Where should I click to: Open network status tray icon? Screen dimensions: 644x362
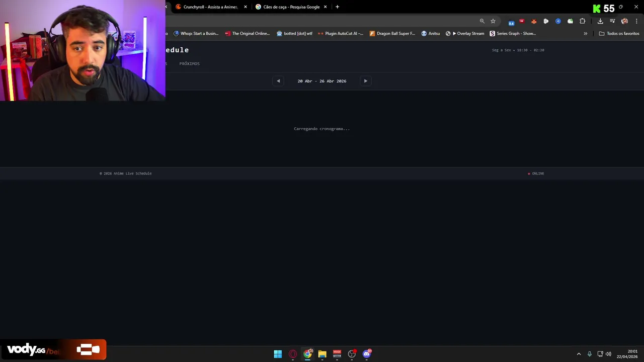(600, 354)
